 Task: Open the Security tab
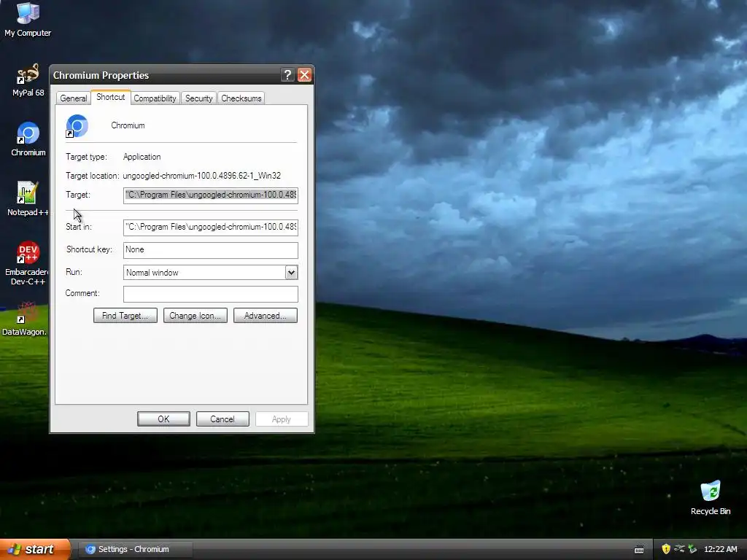(x=198, y=98)
